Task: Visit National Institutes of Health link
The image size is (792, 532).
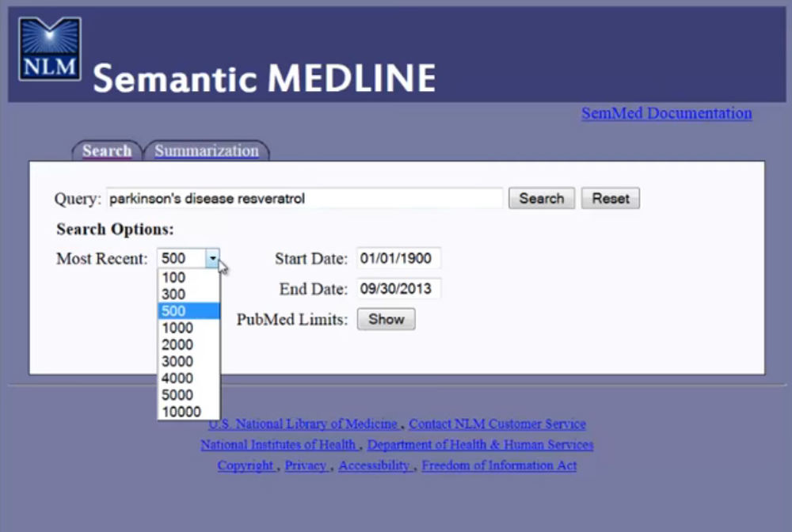Action: [x=280, y=445]
